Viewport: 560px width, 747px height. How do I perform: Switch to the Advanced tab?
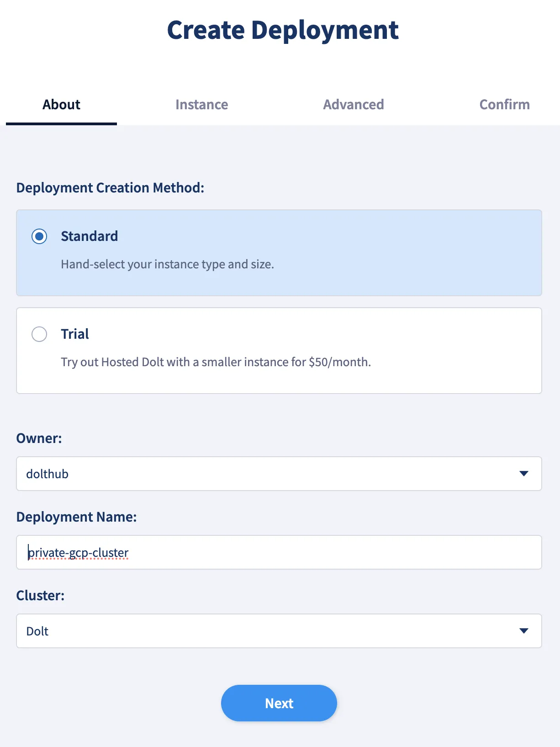(353, 104)
